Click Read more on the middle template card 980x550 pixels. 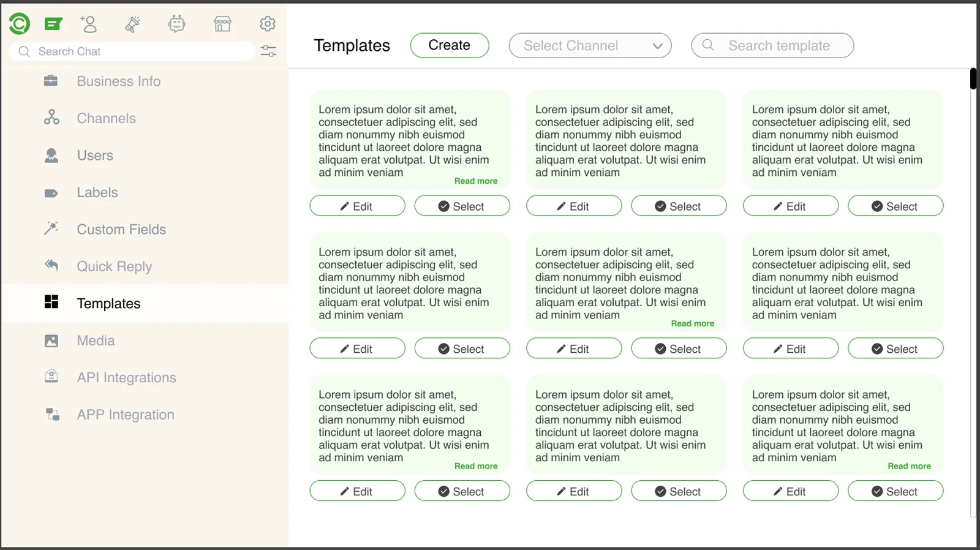point(693,323)
